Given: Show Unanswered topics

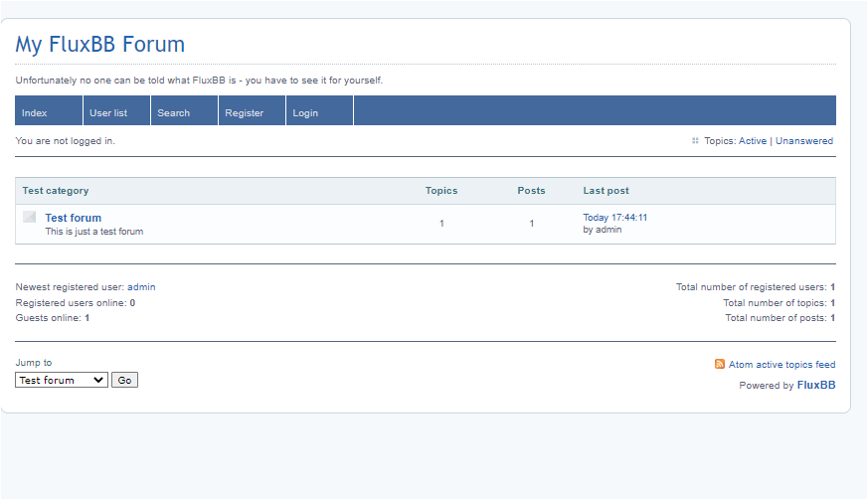Looking at the screenshot, I should click(803, 140).
